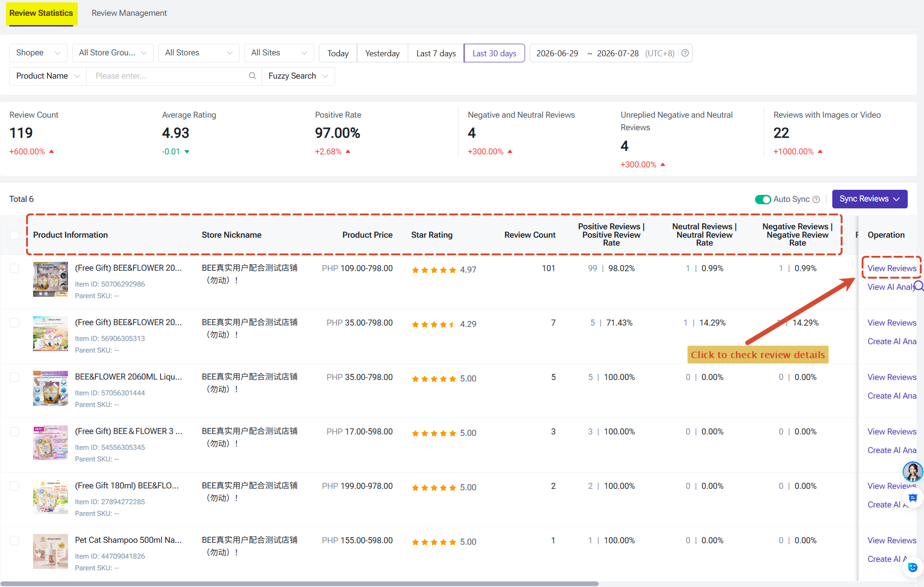Click the help icon next to UTC+8 date range
This screenshot has height=587, width=924.
[685, 53]
